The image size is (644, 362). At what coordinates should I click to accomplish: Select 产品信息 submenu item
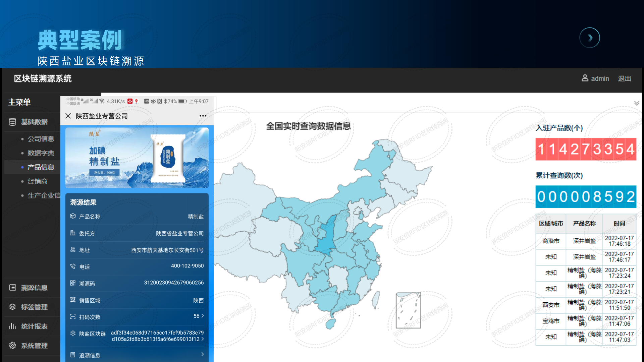point(41,167)
